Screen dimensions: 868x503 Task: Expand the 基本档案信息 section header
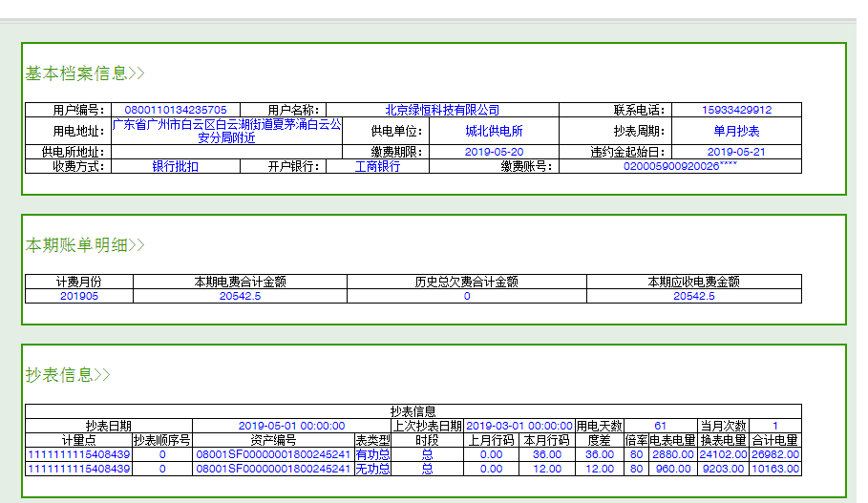click(x=84, y=73)
